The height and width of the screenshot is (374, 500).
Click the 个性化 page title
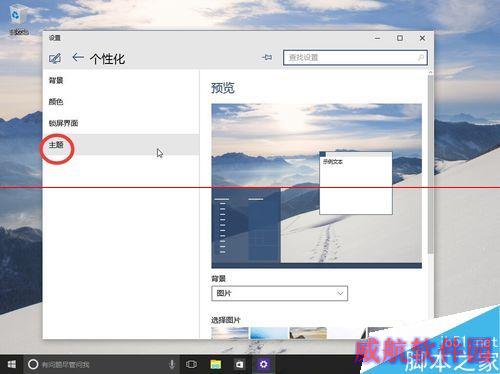click(x=107, y=59)
